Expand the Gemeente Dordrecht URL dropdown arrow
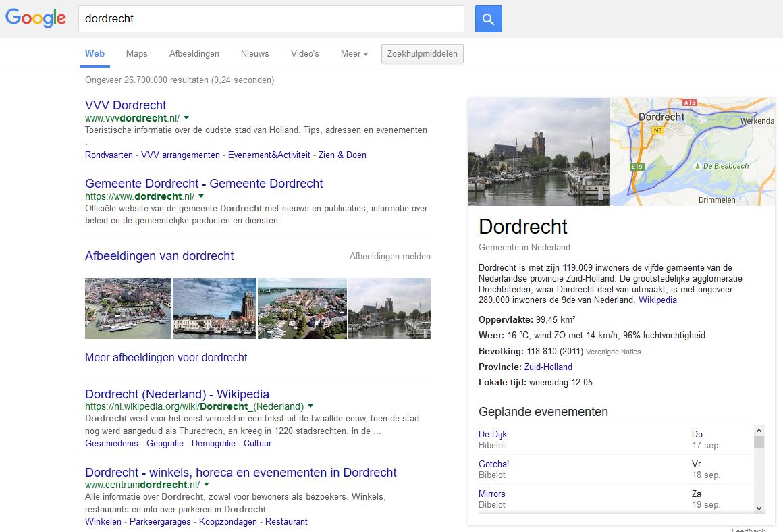Screen dimensions: 783x532 tap(201, 196)
